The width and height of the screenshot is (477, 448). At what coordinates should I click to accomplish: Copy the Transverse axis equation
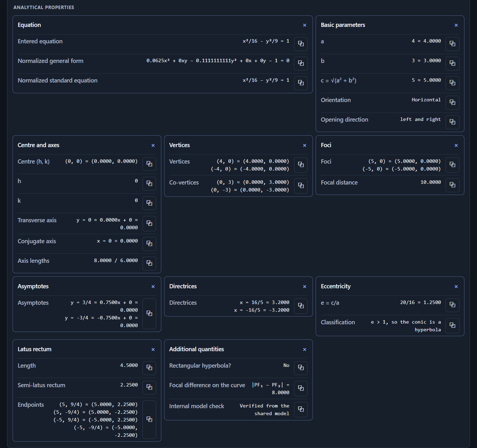(x=149, y=224)
